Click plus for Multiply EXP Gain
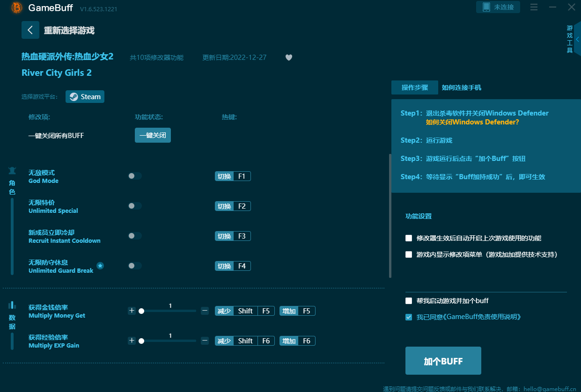Screen dimensions: 581x392 (132, 341)
